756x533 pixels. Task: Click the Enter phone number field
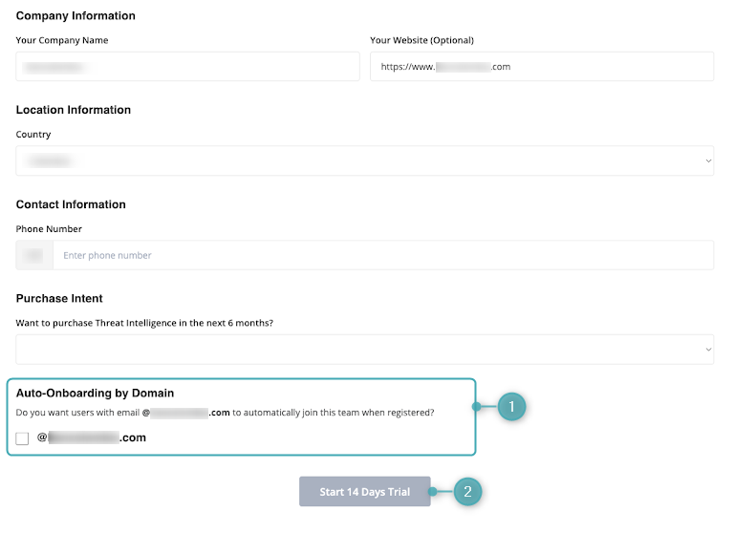(x=382, y=255)
